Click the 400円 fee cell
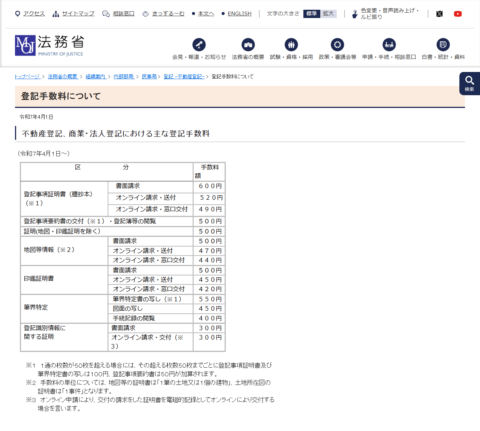The height and width of the screenshot is (431, 480). 210,318
